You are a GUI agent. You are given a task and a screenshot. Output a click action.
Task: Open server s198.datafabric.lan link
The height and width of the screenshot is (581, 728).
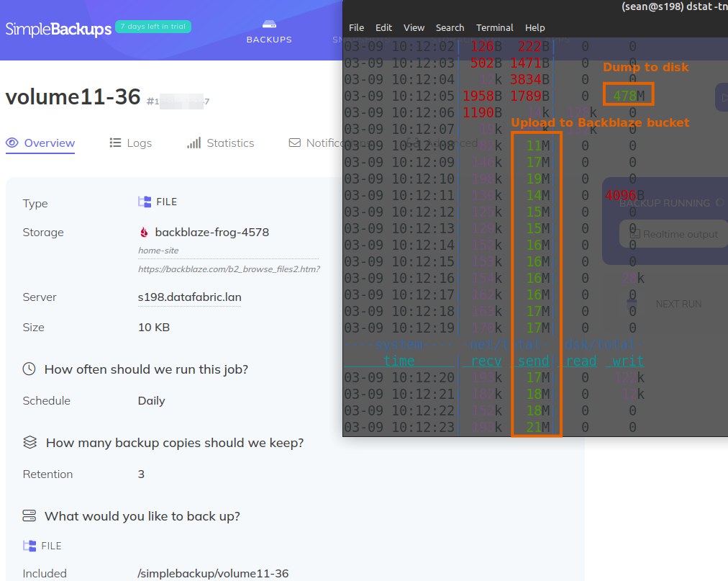(x=189, y=297)
